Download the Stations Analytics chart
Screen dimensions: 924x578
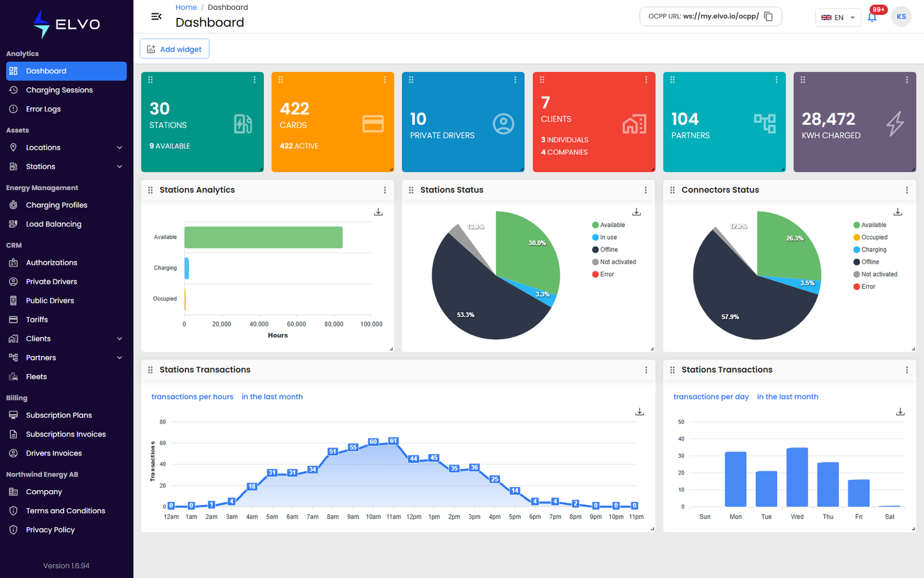click(378, 212)
